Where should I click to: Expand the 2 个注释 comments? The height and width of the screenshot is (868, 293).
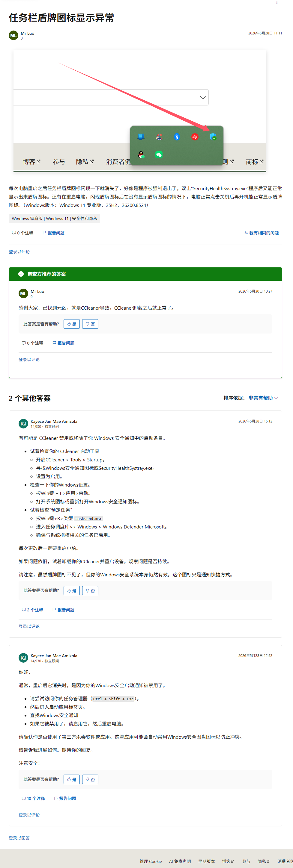click(x=32, y=610)
